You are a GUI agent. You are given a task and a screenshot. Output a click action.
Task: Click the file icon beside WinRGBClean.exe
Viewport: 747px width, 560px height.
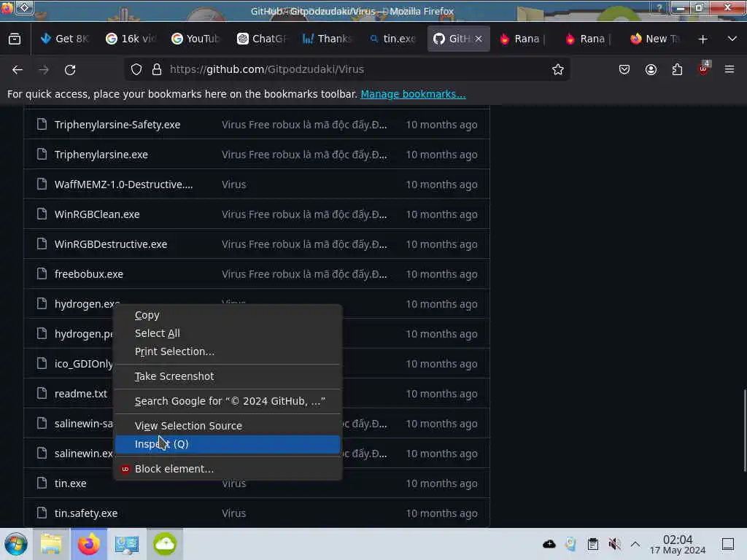[42, 214]
